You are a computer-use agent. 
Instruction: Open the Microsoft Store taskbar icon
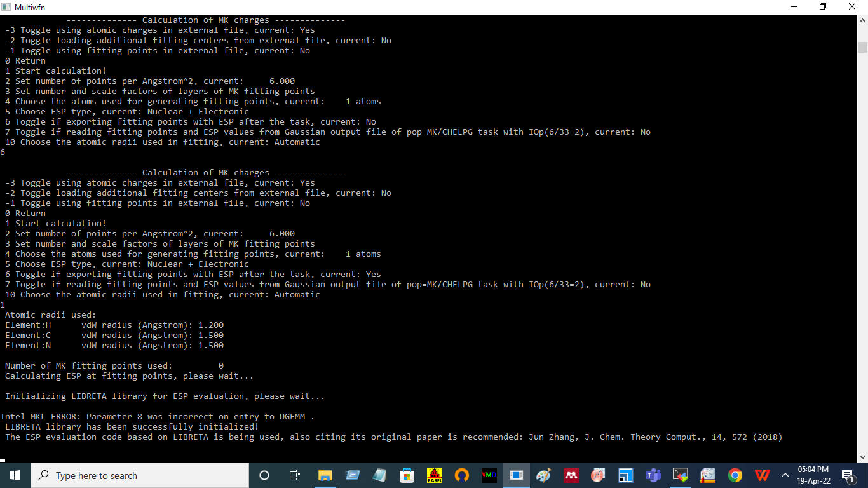407,475
